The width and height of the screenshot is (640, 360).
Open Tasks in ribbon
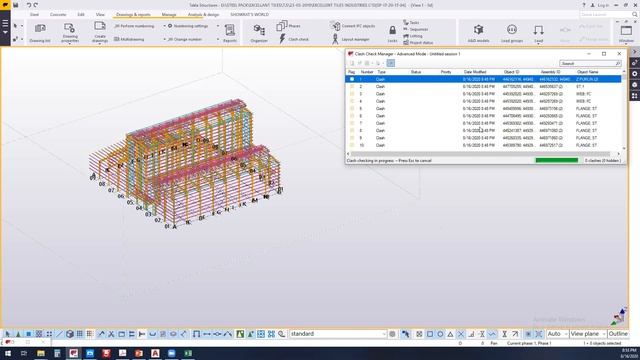(x=411, y=22)
